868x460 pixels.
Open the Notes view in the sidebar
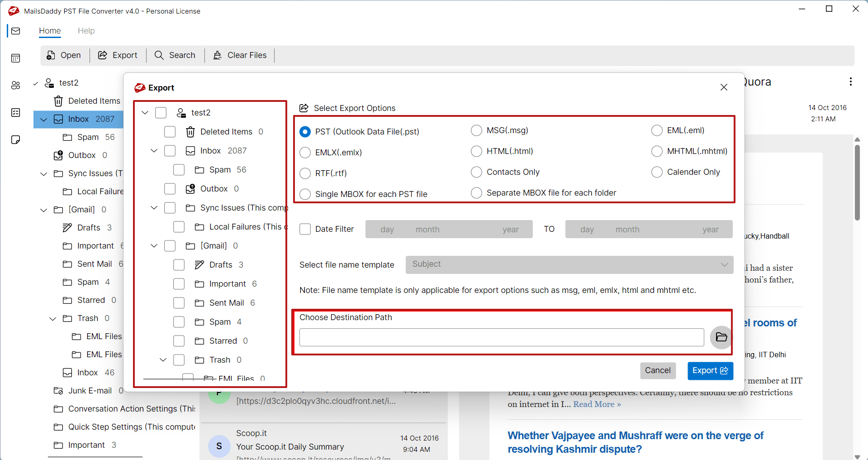(x=16, y=139)
